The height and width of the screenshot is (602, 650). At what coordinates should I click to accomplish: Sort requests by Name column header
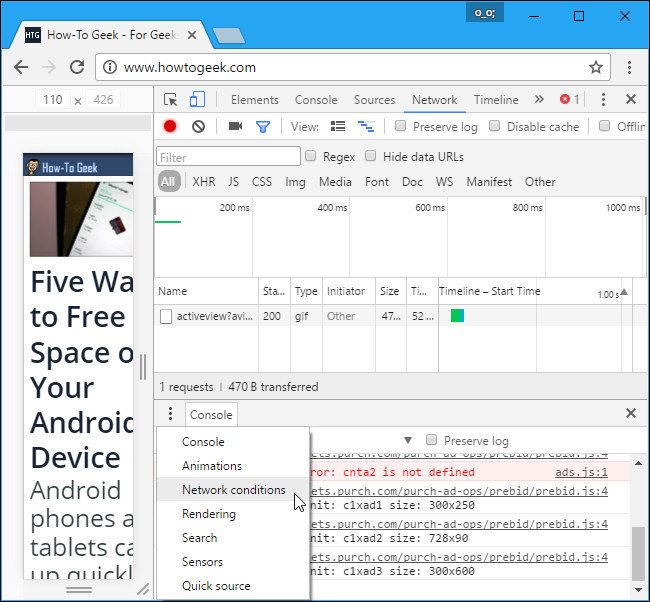tap(207, 291)
